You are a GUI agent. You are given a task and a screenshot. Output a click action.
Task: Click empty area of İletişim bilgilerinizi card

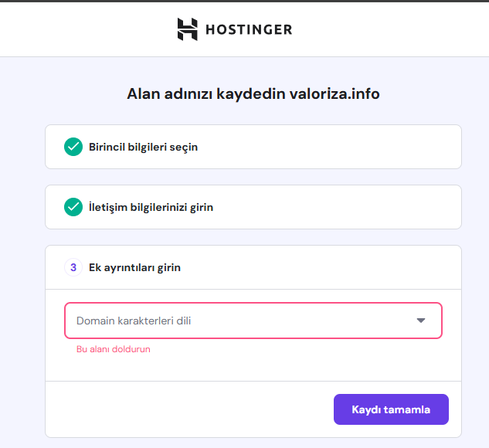tap(335, 207)
